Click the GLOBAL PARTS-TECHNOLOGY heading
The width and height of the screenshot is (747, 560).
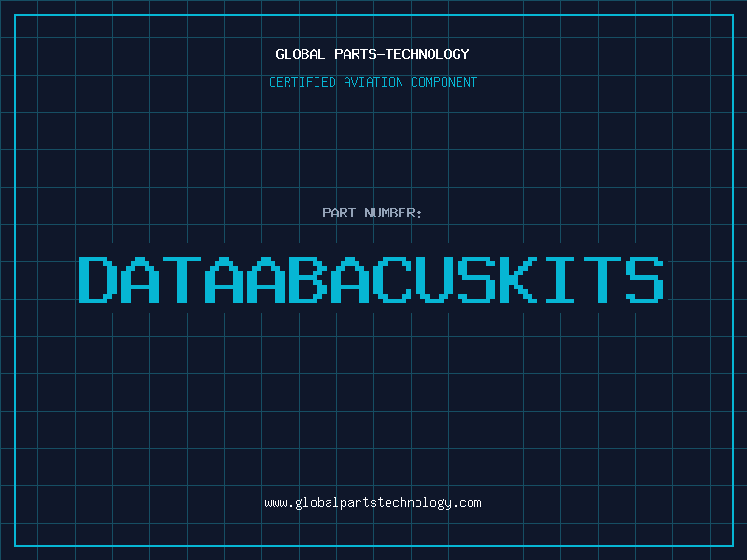click(x=373, y=54)
